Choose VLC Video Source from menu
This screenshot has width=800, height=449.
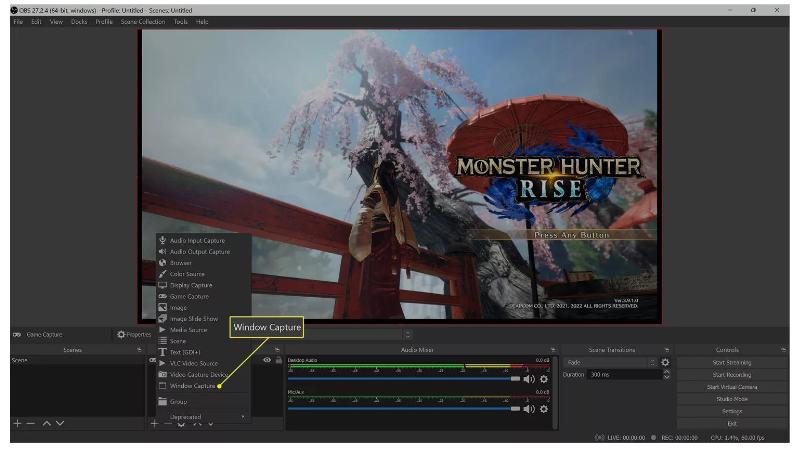coord(203,363)
